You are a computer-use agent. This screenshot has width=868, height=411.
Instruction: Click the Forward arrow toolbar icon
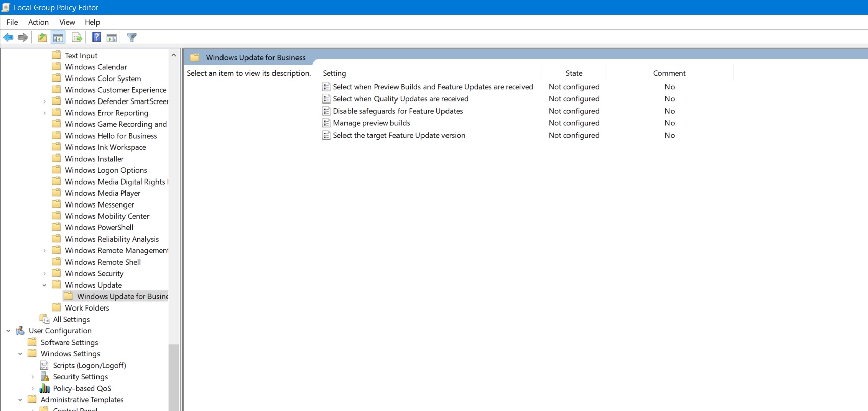coord(22,37)
